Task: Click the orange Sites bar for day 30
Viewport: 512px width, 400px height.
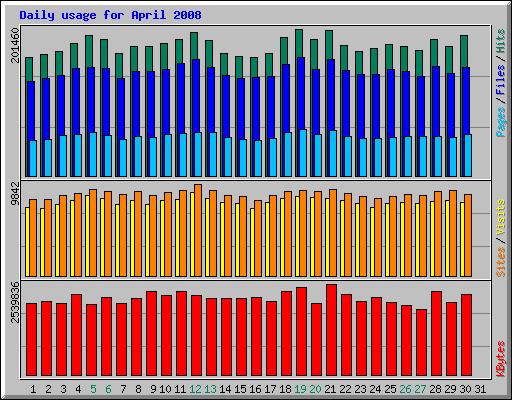Action: point(468,235)
